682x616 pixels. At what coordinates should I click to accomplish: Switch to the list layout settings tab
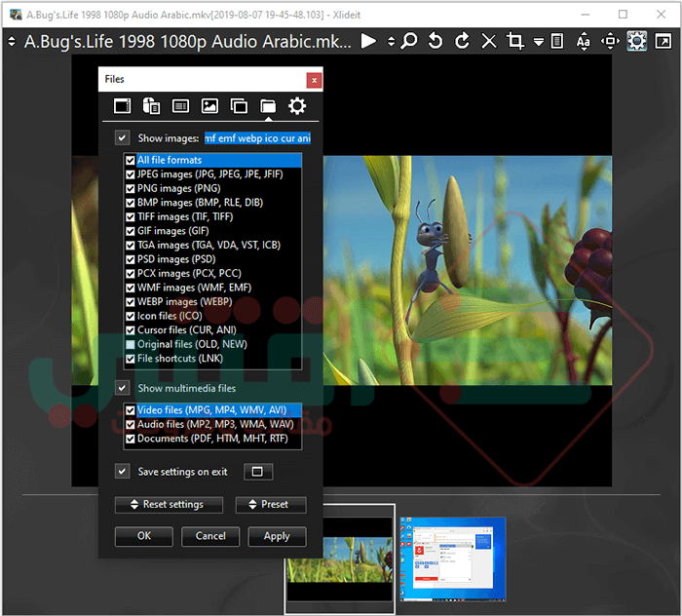(180, 106)
